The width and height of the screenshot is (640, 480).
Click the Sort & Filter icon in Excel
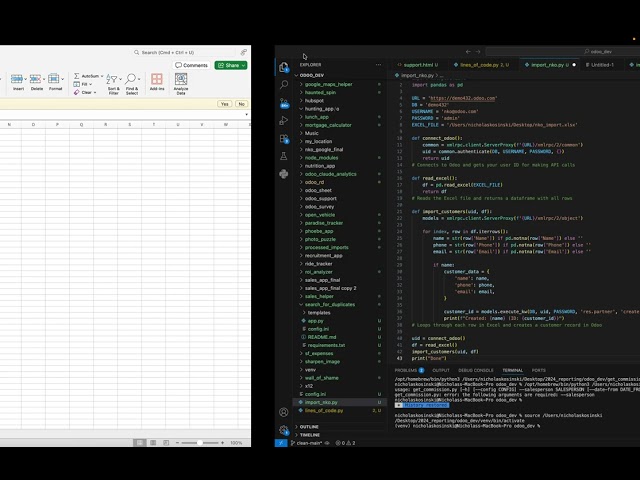(x=112, y=79)
